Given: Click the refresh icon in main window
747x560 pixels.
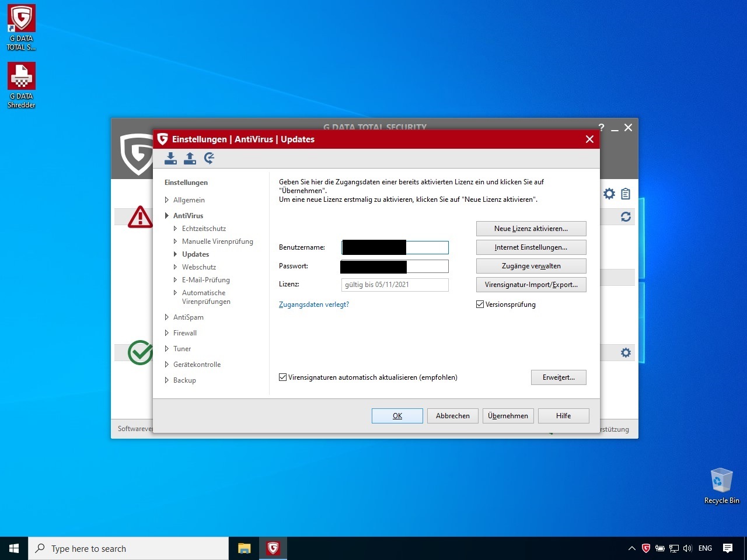Looking at the screenshot, I should pos(626,217).
